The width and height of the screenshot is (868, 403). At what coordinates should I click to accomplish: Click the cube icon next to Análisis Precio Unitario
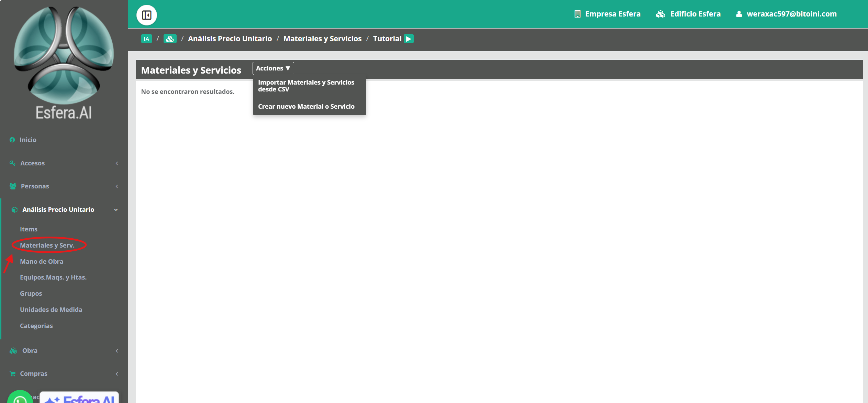pyautogui.click(x=14, y=210)
